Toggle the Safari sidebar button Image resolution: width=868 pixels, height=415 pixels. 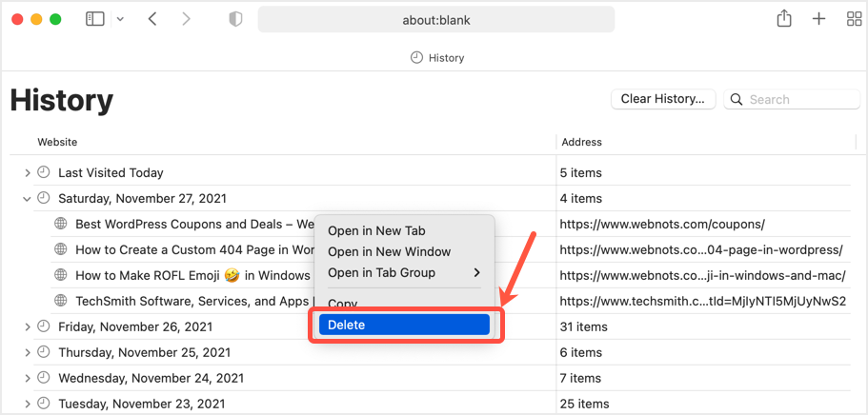pos(95,19)
